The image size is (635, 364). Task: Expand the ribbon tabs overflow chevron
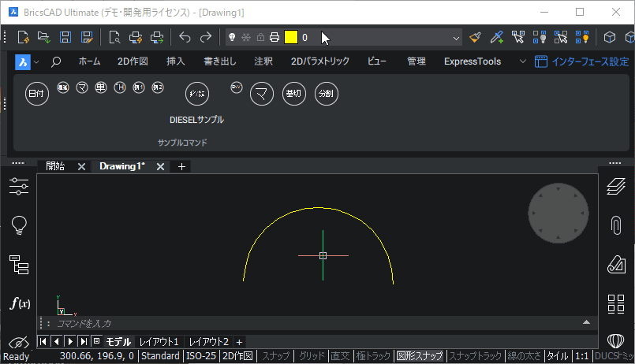[x=522, y=61]
